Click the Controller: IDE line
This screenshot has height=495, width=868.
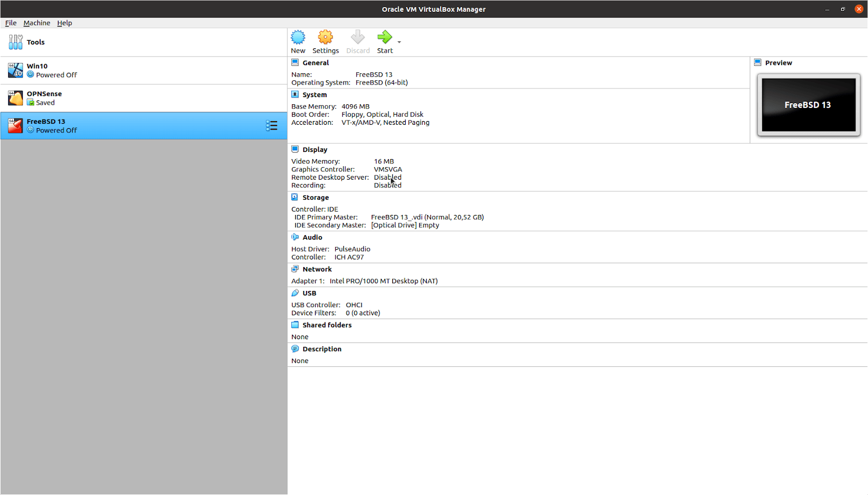[315, 210]
